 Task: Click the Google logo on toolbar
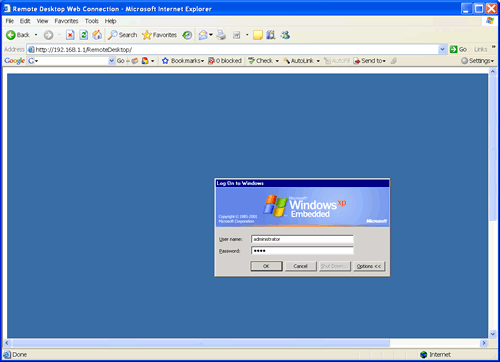pos(14,61)
